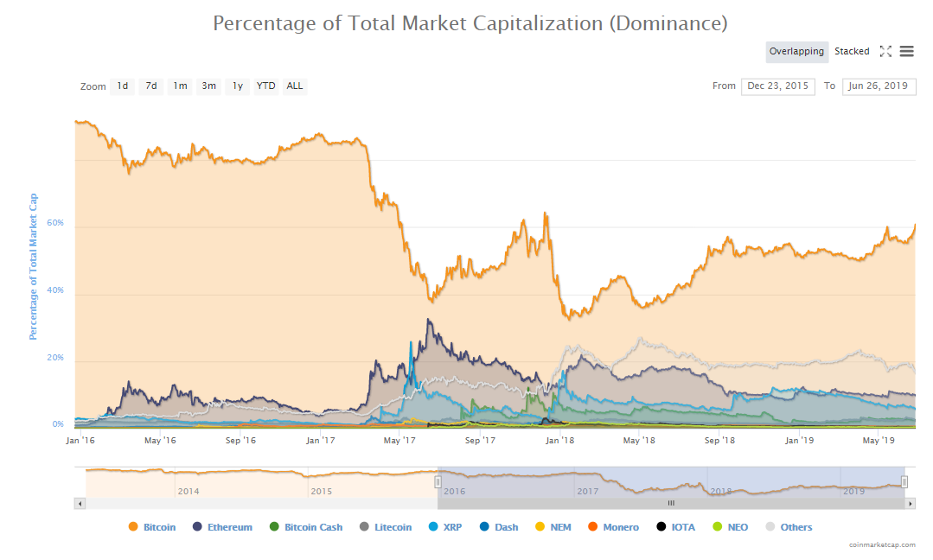Click the Dash legend icon
This screenshot has width=933, height=560.
(x=483, y=527)
